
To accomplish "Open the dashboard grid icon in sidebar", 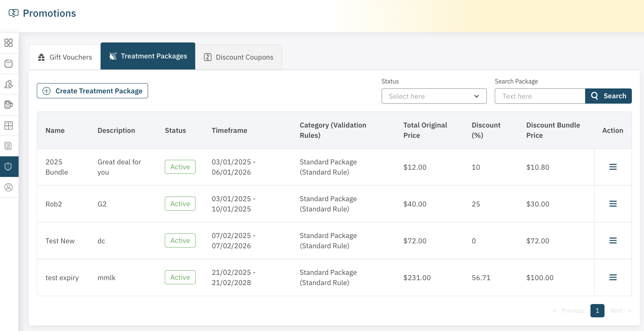I will point(8,43).
